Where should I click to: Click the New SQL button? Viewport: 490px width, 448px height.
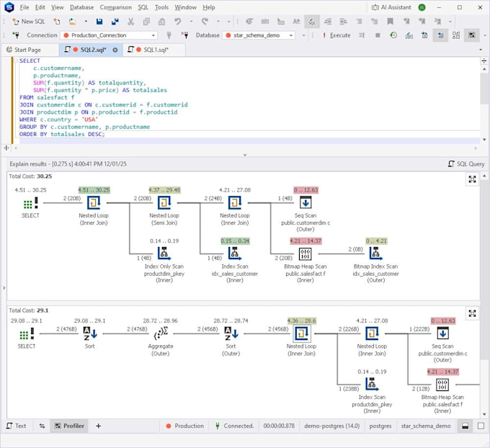pyautogui.click(x=28, y=22)
